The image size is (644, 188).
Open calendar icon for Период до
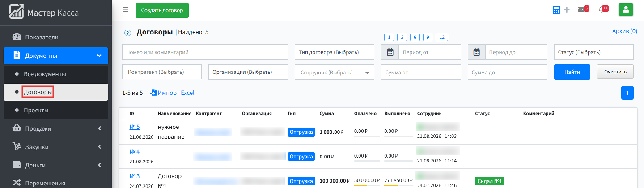click(477, 52)
